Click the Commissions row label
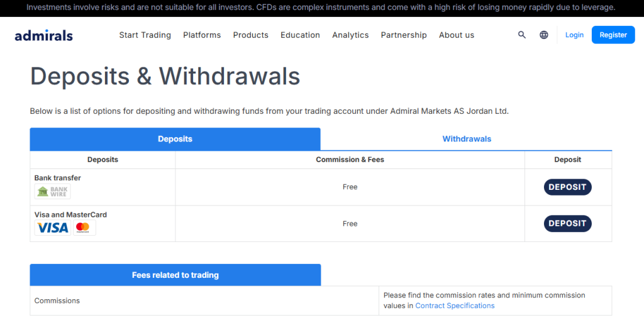 (x=57, y=301)
